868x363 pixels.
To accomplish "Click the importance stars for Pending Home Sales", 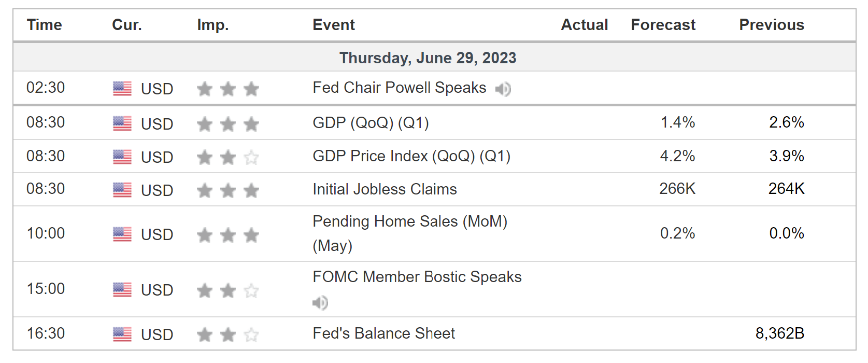I will (228, 235).
